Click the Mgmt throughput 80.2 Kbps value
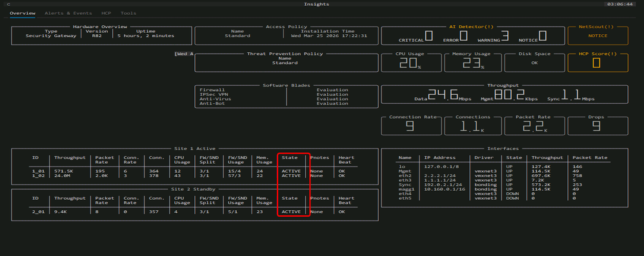Viewport: 644px width, 256px height. click(509, 95)
